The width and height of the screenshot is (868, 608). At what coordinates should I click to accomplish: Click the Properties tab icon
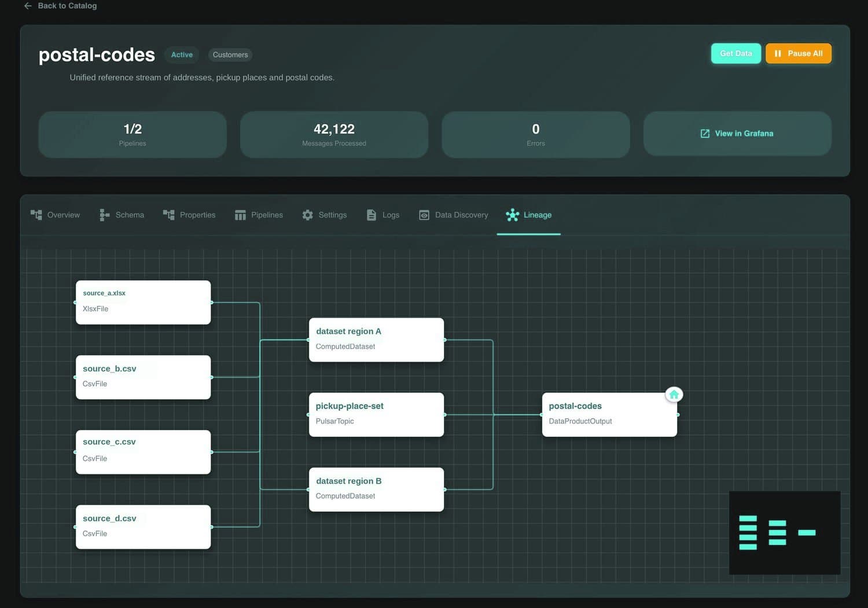[x=168, y=215]
